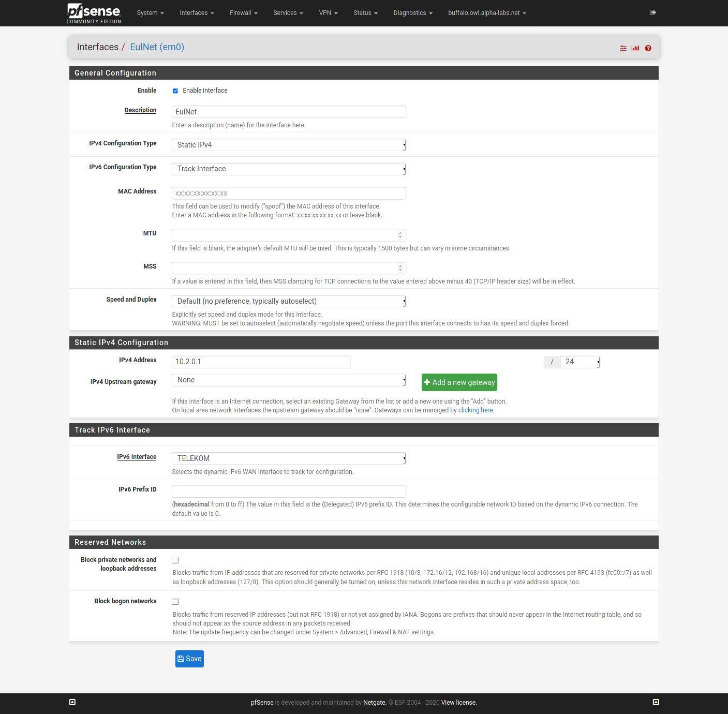Check Block private networks and loopback addresses
Image resolution: width=728 pixels, height=714 pixels.
point(176,560)
